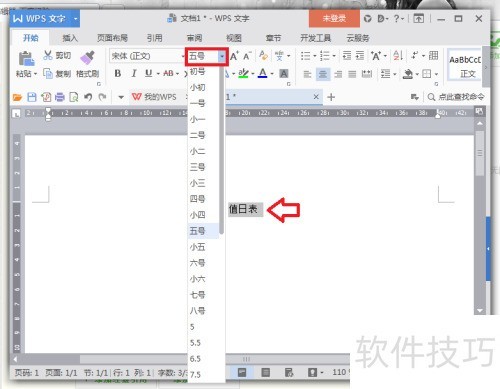This screenshot has width=500, height=389.
Task: Close the document tab with X
Action: [x=316, y=97]
